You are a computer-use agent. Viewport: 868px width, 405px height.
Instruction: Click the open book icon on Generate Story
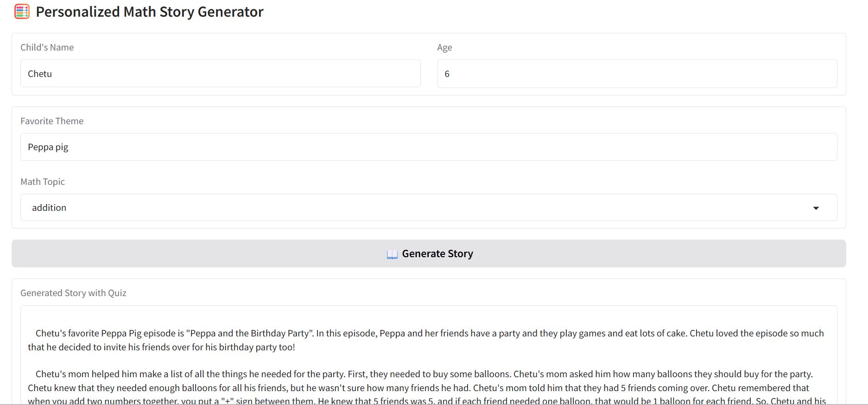[x=392, y=254]
